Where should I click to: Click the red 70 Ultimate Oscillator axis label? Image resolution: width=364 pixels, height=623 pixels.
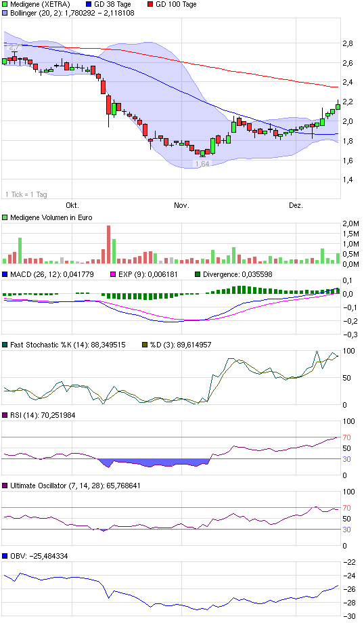[346, 508]
